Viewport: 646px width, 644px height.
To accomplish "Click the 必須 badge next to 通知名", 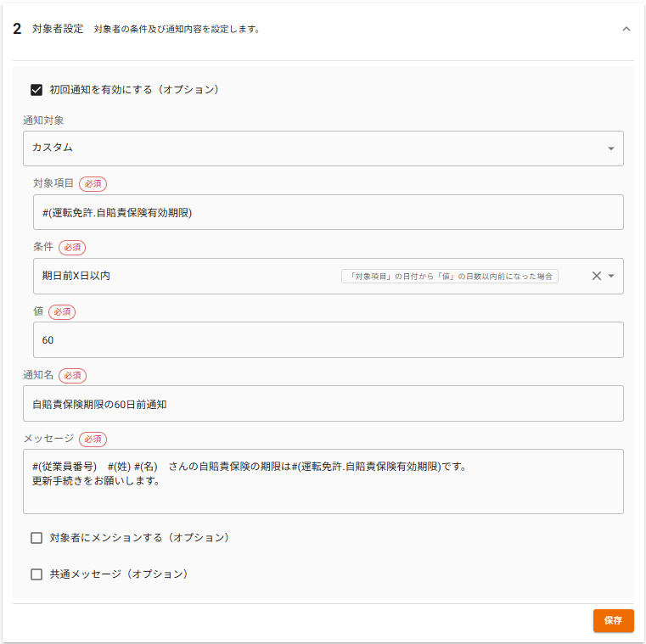I will point(72,376).
